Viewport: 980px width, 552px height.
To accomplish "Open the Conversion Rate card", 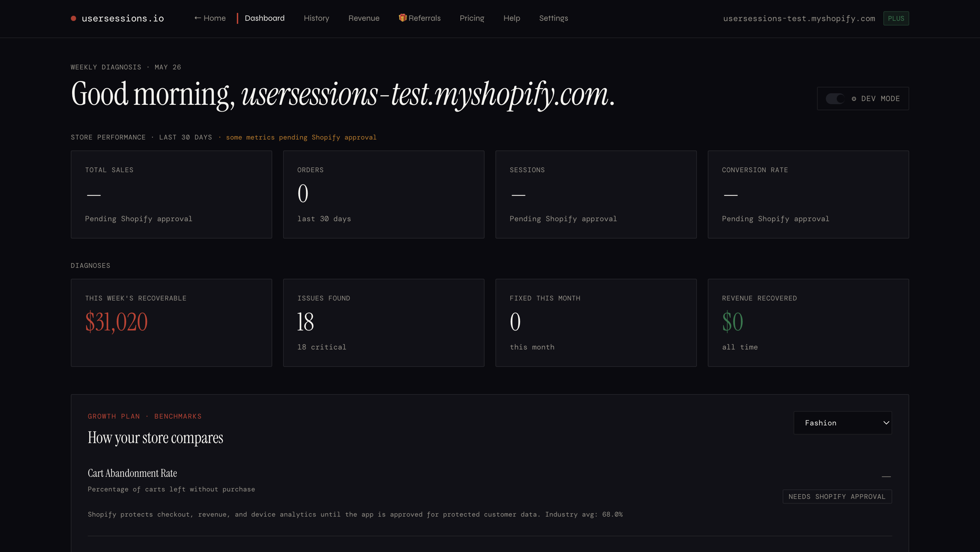I will click(808, 194).
